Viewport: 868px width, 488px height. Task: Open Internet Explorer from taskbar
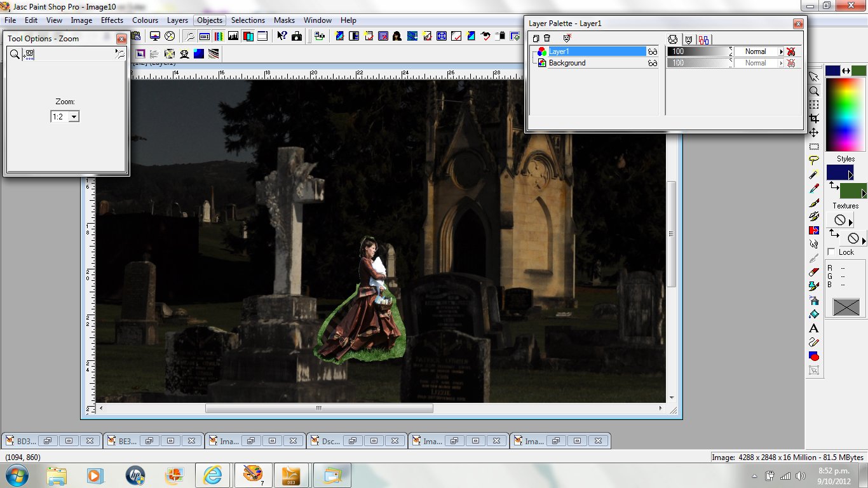[212, 475]
